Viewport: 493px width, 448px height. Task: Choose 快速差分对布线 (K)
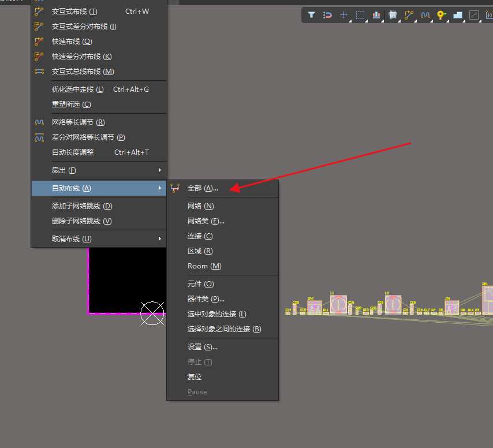(99, 57)
